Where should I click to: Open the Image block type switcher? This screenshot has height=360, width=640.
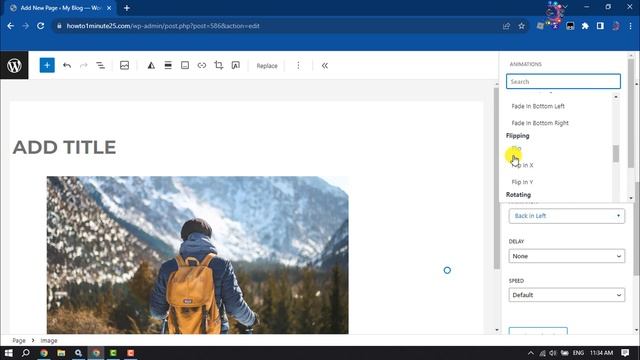point(124,65)
